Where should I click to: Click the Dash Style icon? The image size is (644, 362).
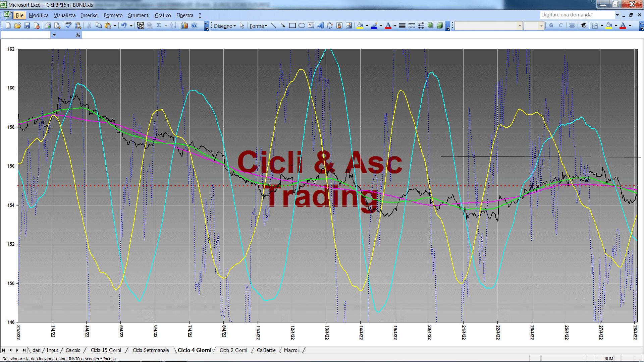pos(412,25)
